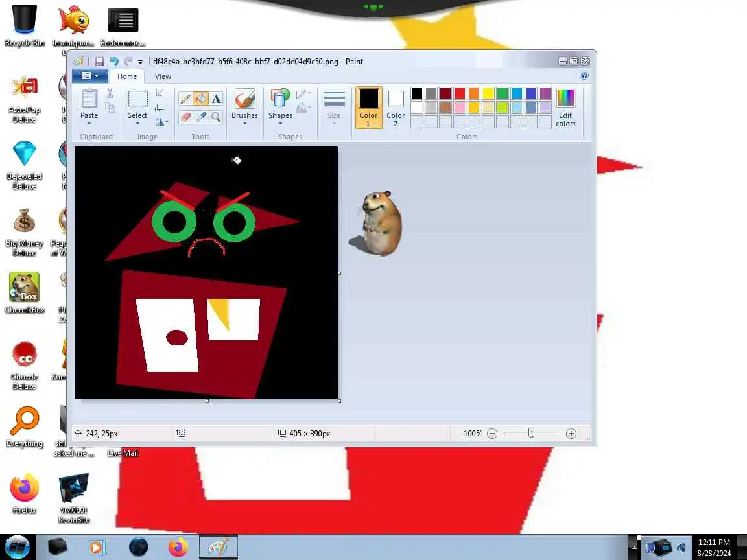The height and width of the screenshot is (560, 747).
Task: Open the Rotate or flip dropdown
Action: click(161, 122)
